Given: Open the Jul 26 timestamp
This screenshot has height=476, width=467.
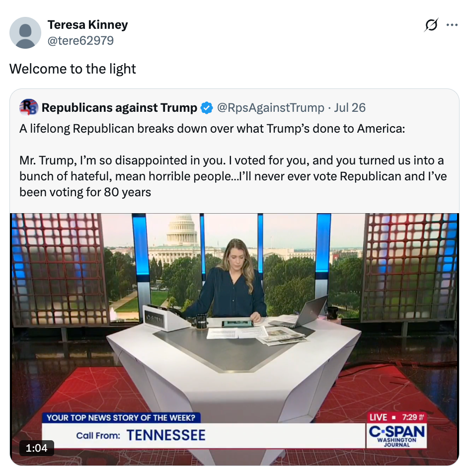Looking at the screenshot, I should point(350,108).
